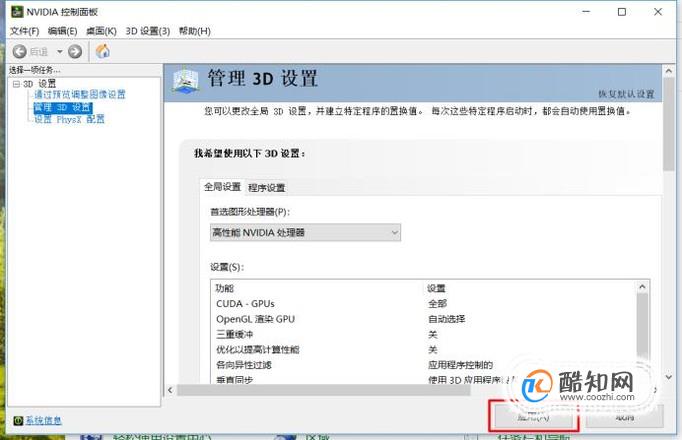Click the horizontal scrollbar left arrow
Image resolution: width=682 pixels, height=440 pixels.
(170, 390)
